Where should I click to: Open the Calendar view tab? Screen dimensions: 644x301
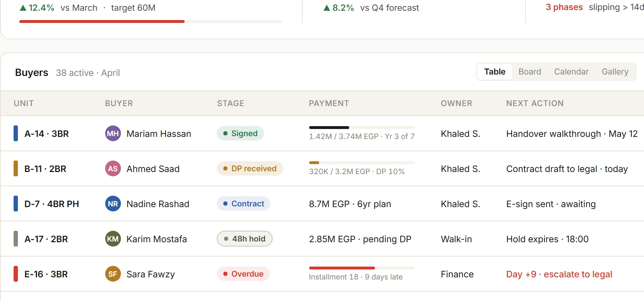pyautogui.click(x=571, y=72)
